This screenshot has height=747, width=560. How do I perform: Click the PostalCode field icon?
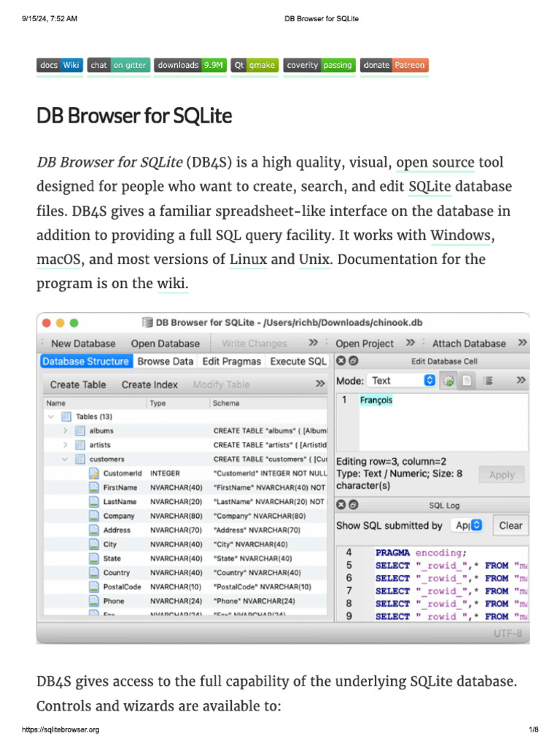coord(94,587)
